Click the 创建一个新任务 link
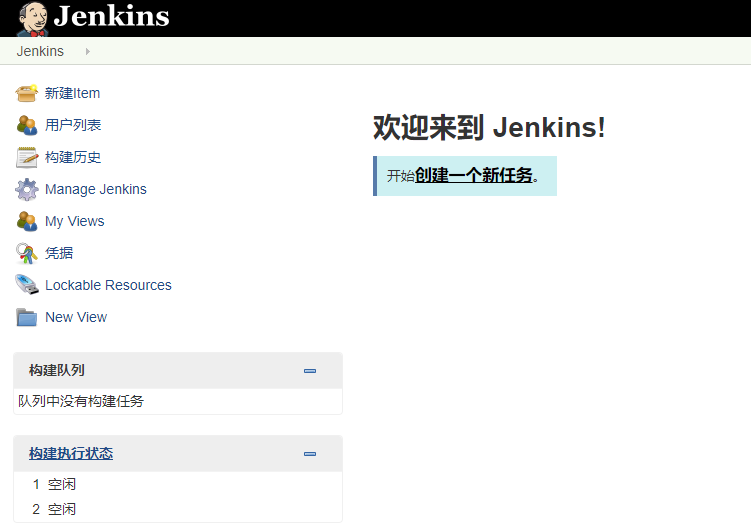Viewport: 751px width, 526px height. [474, 176]
